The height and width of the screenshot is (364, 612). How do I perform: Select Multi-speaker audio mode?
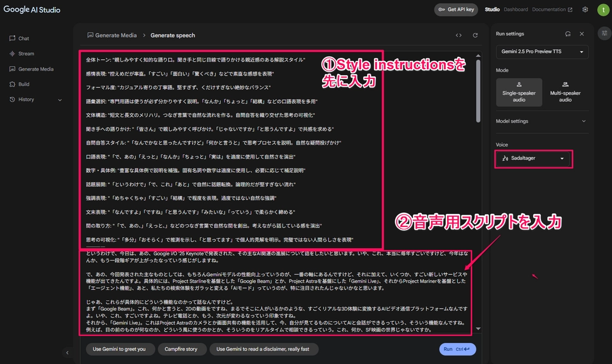[x=565, y=93]
